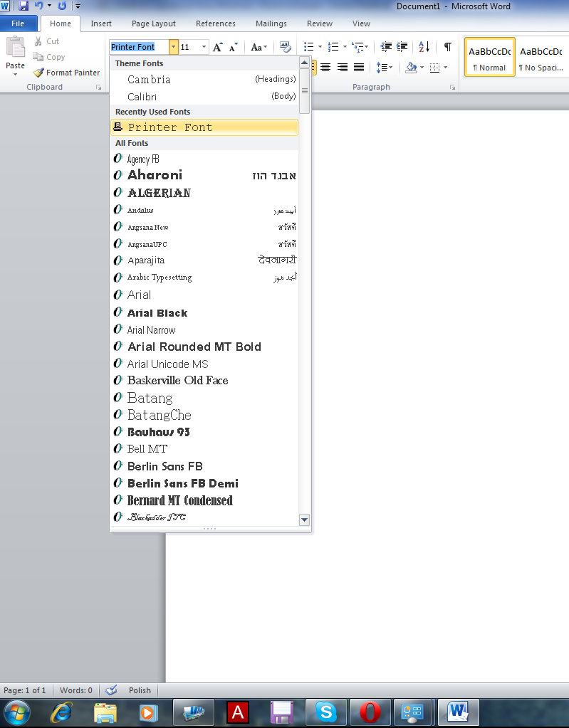Open Customize Quick Access Toolbar arrow
Image resolution: width=569 pixels, height=728 pixels.
click(78, 6)
